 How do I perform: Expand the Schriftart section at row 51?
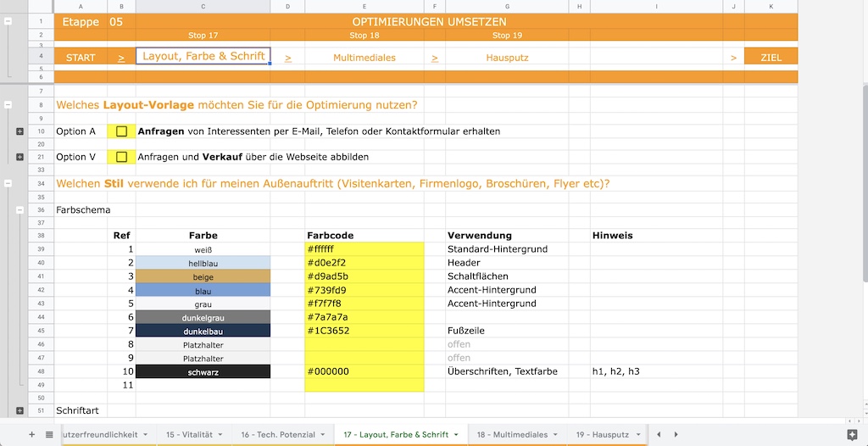20,410
